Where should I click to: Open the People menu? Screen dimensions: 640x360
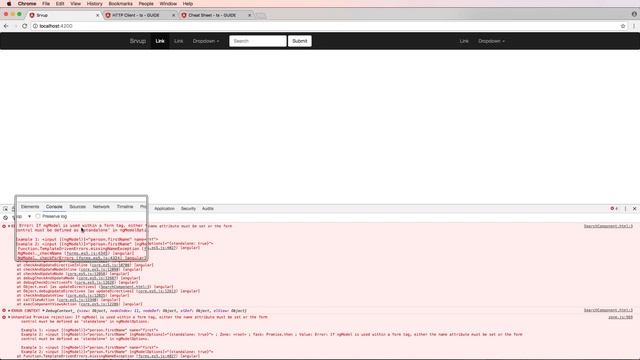[x=146, y=4]
